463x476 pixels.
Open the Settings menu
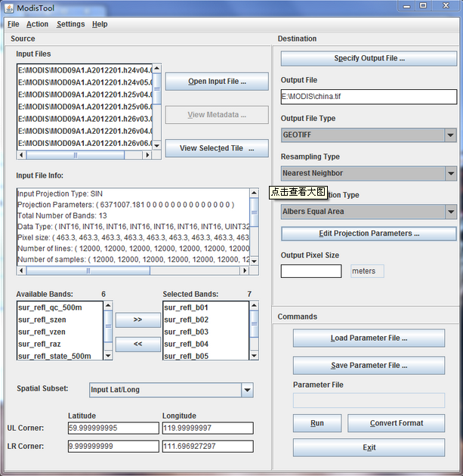pos(71,24)
